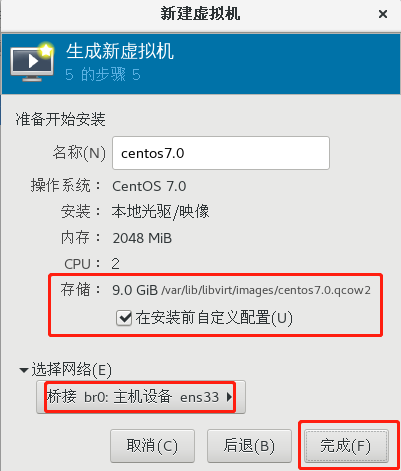The image size is (401, 471).
Task: Click the 新建虚拟机 title bar
Action: click(200, 14)
